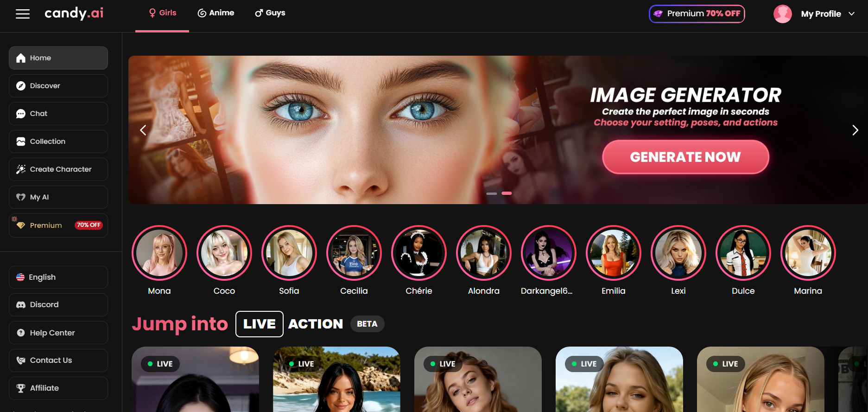
Task: Select the first banner slide indicator
Action: 492,193
